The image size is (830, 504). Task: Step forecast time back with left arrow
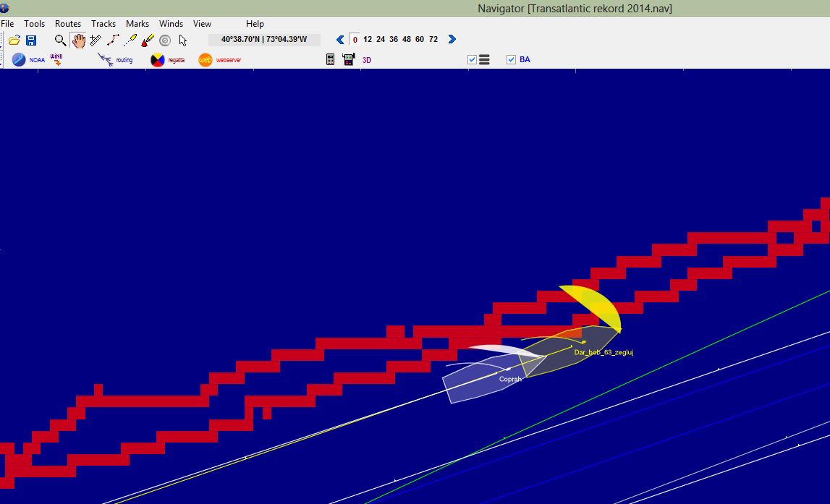coord(340,40)
